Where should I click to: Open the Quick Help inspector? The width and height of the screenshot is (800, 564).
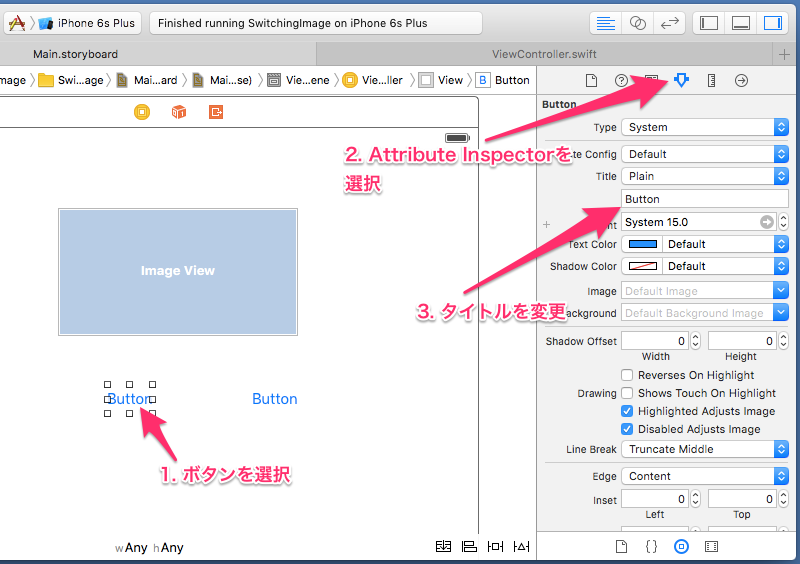click(x=621, y=80)
